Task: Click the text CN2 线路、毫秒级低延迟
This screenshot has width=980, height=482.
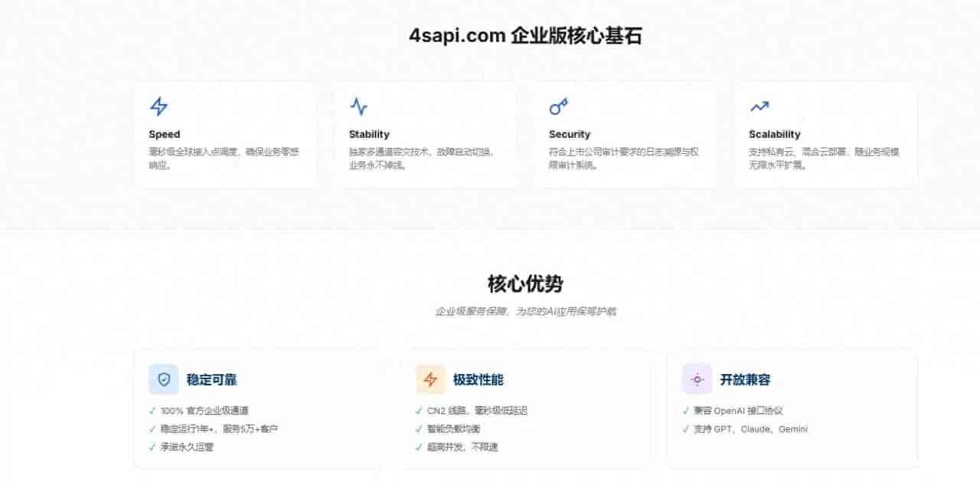Action: click(477, 411)
